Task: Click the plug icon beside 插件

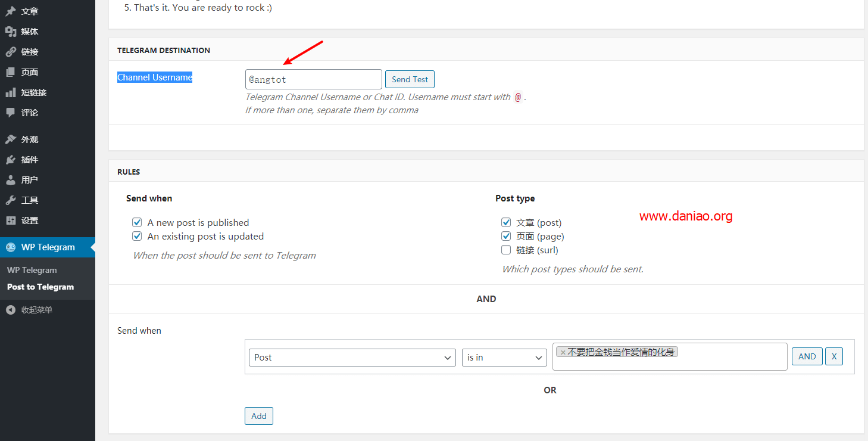Action: 11,160
